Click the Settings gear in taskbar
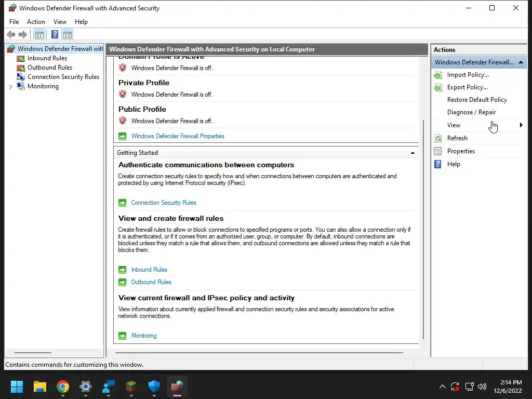Image resolution: width=532 pixels, height=399 pixels. 86,387
